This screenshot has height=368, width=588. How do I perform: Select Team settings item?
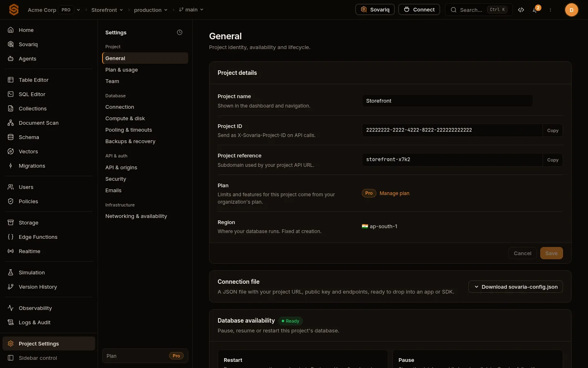click(x=145, y=81)
